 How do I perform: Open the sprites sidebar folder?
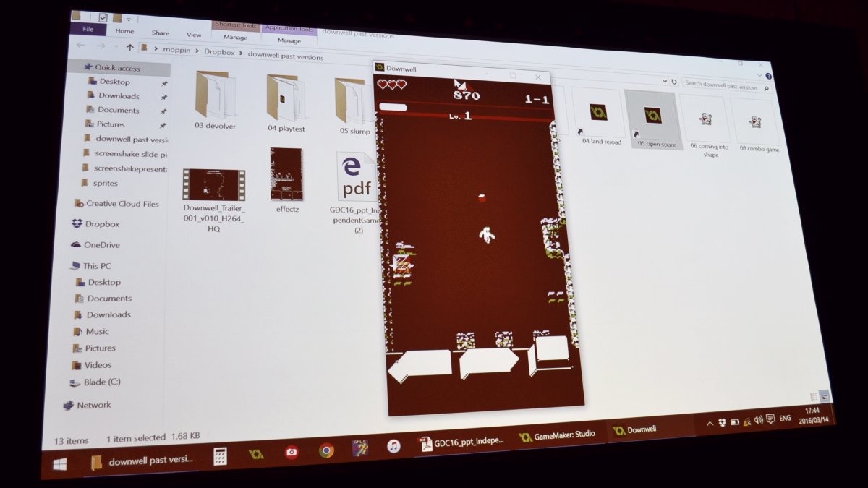pyautogui.click(x=100, y=183)
